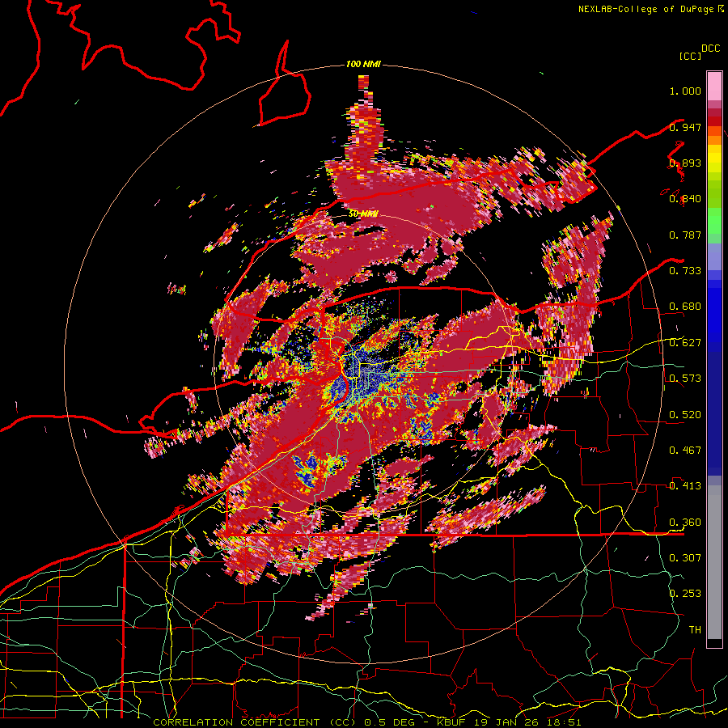This screenshot has height=728, width=728.
Task: Click the 0.413 scale value
Action: tap(685, 485)
